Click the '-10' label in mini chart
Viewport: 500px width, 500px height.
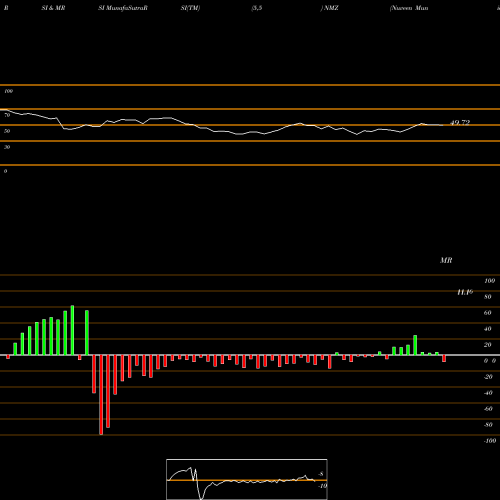pyautogui.click(x=322, y=486)
